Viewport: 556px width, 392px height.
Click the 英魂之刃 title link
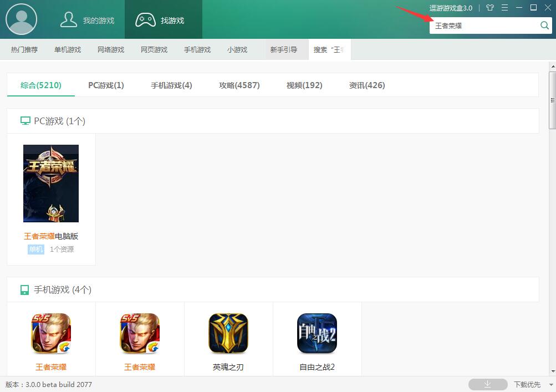coord(228,367)
